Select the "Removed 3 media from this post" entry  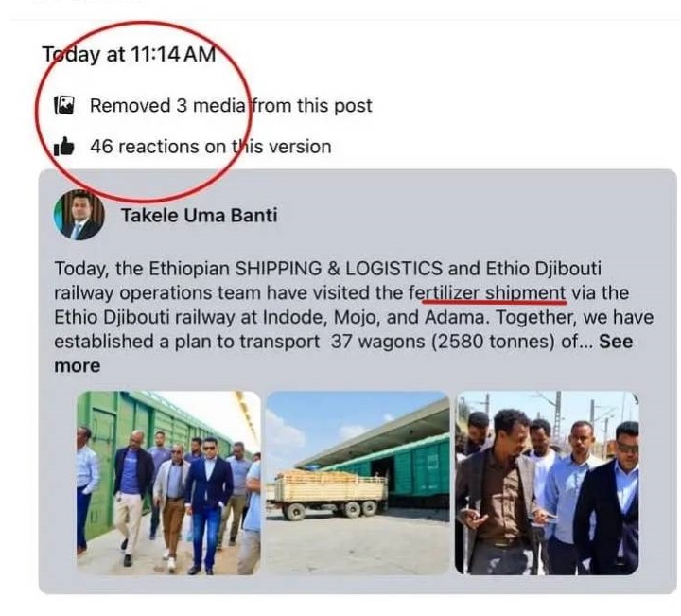coord(231,105)
